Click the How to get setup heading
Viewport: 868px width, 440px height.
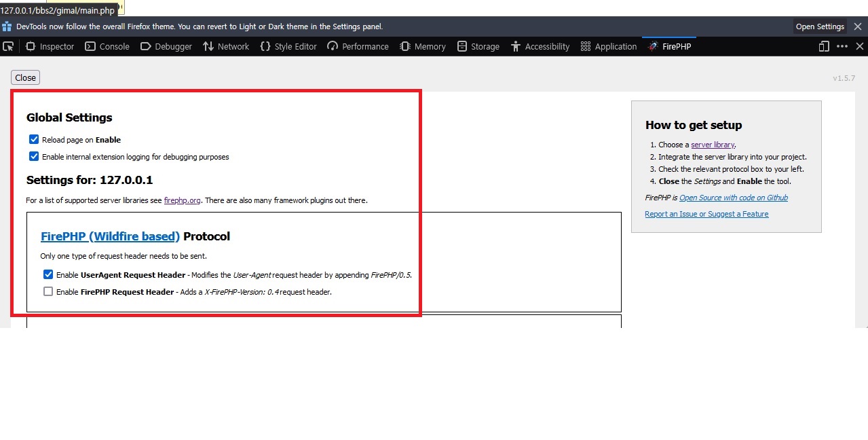(x=694, y=125)
